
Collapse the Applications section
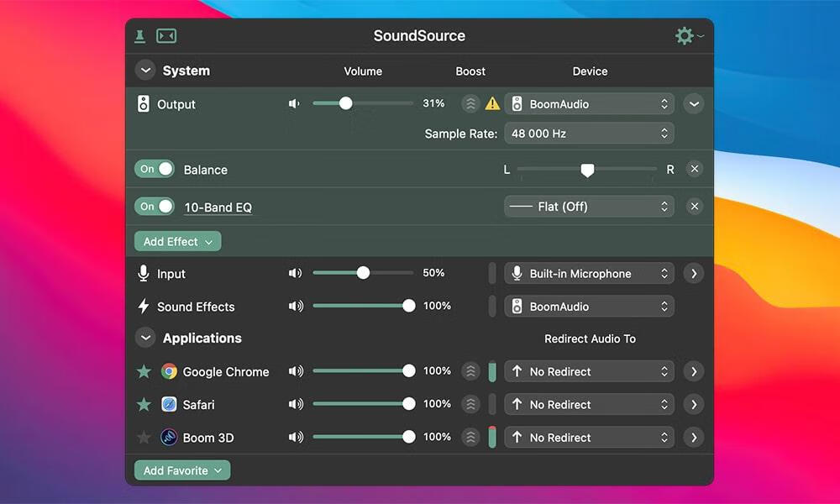pyautogui.click(x=144, y=338)
